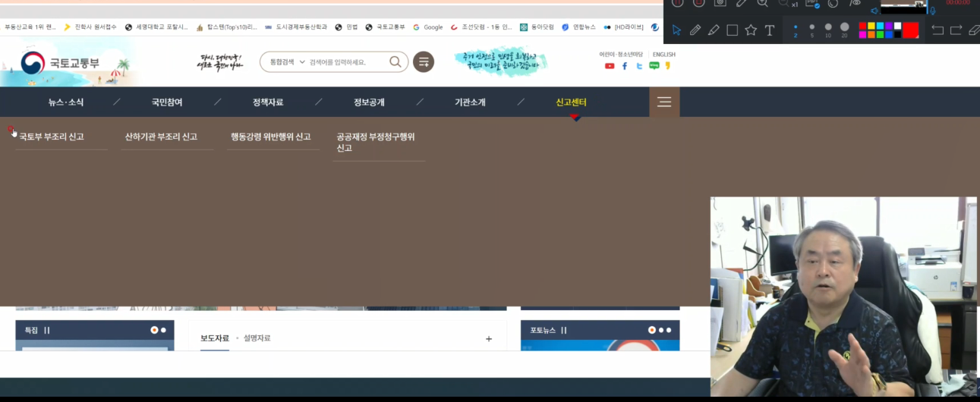Switch to the 설명자료 tab
The image size is (980, 402).
point(257,338)
